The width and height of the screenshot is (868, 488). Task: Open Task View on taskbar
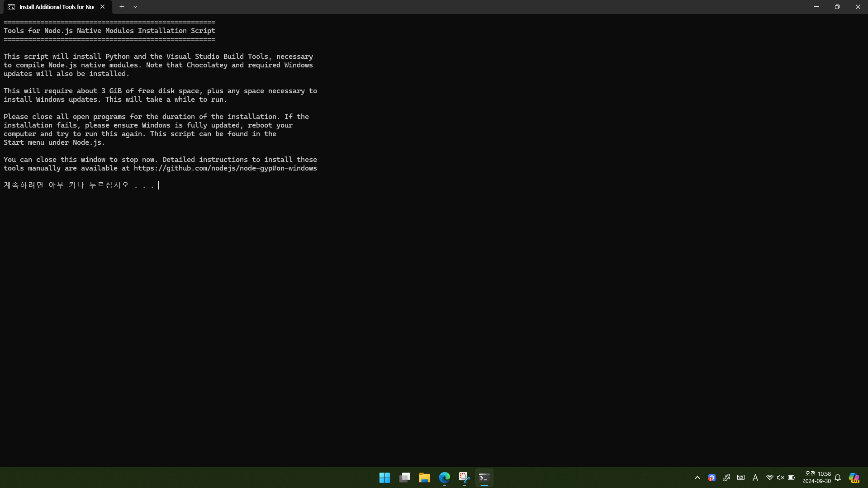(405, 478)
